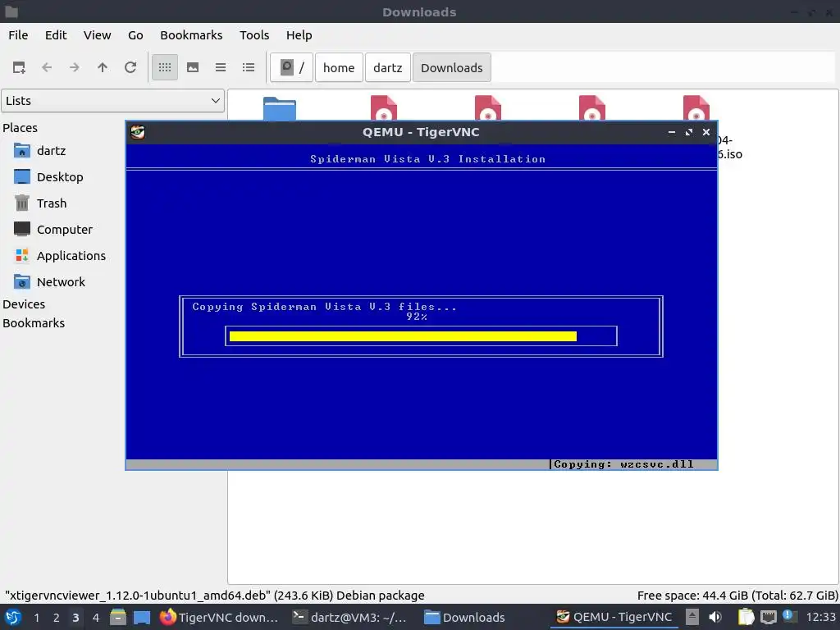Switch to workspace 1

tap(36, 618)
